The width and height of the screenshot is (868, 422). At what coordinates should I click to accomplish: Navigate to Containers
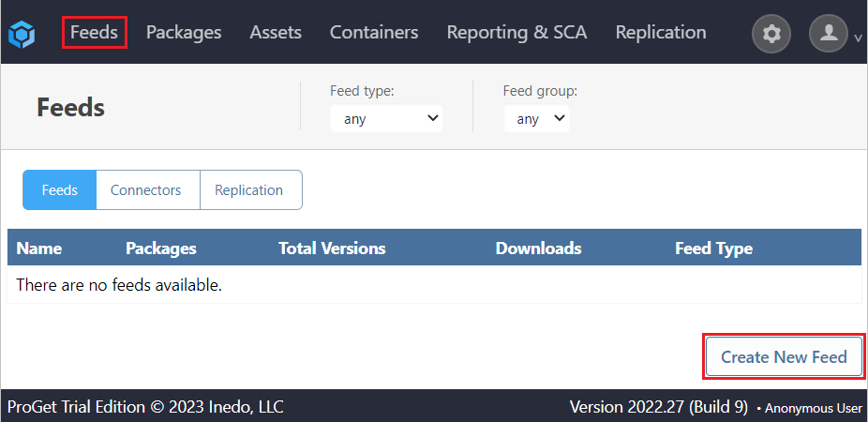point(374,33)
